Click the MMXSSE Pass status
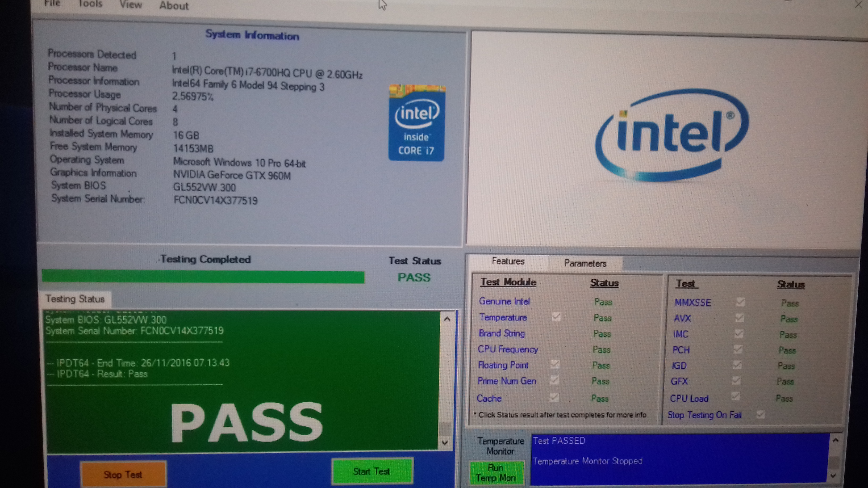 pos(790,304)
